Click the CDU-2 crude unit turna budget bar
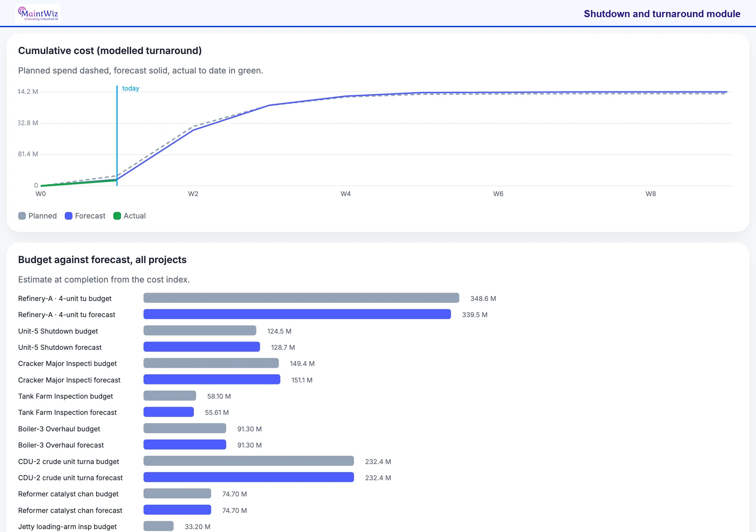This screenshot has height=532, width=756. point(249,461)
